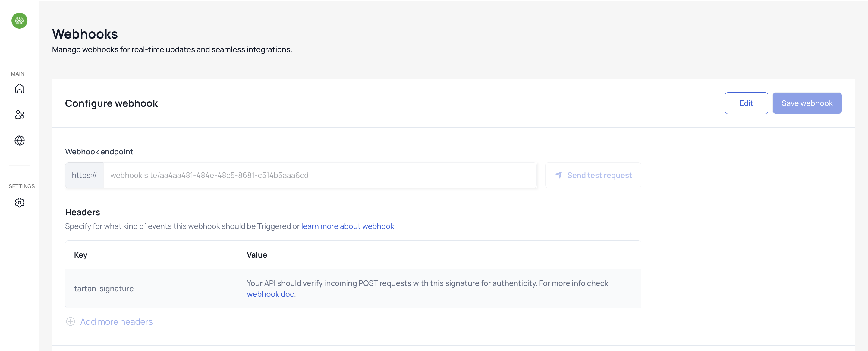The height and width of the screenshot is (351, 868).
Task: Click Add more headers text
Action: [116, 322]
